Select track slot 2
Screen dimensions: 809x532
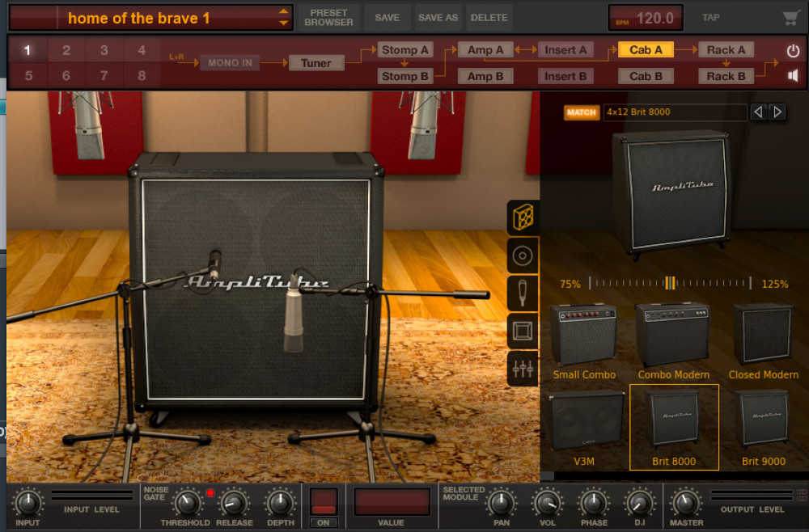(x=66, y=50)
